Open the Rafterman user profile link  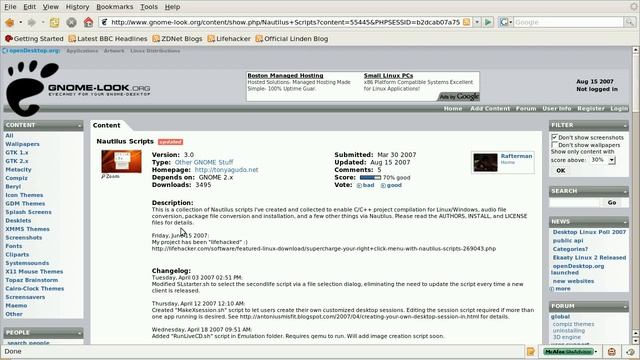[516, 156]
